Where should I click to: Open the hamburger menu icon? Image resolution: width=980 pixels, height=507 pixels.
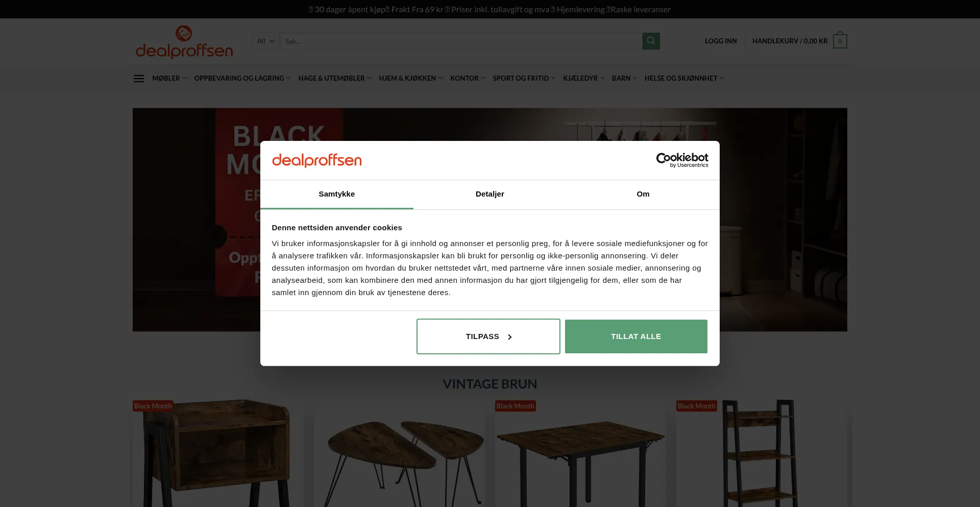139,79
